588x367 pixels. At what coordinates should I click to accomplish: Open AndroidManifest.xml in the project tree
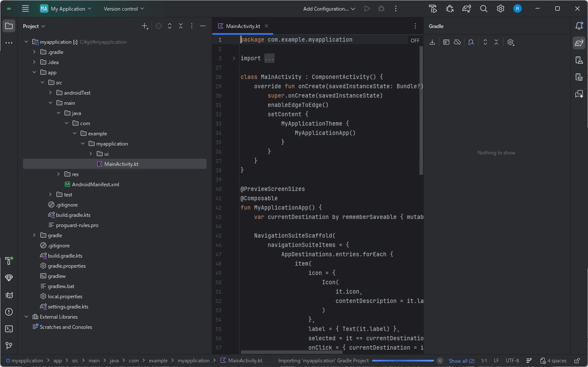(95, 185)
